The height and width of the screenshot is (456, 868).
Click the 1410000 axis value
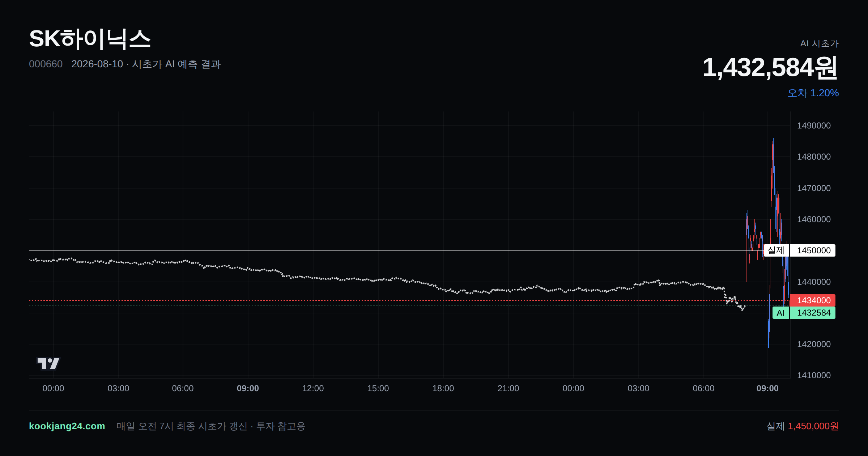click(x=814, y=375)
